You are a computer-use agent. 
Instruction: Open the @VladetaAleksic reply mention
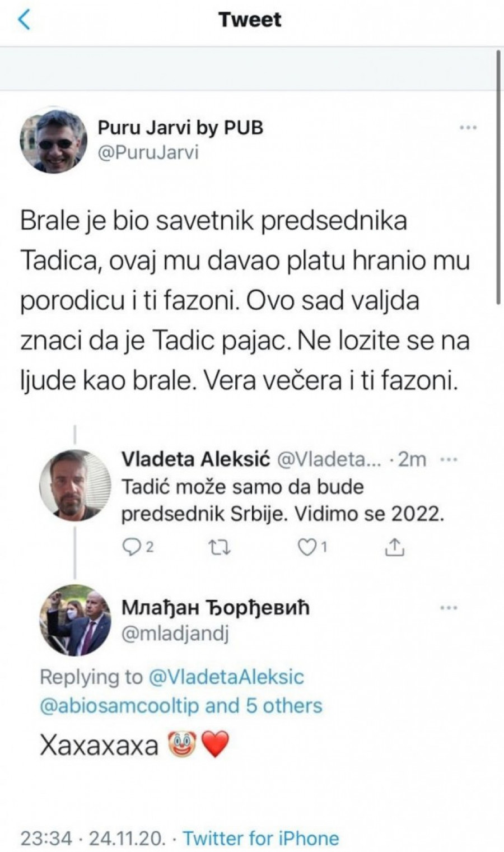pyautogui.click(x=226, y=677)
